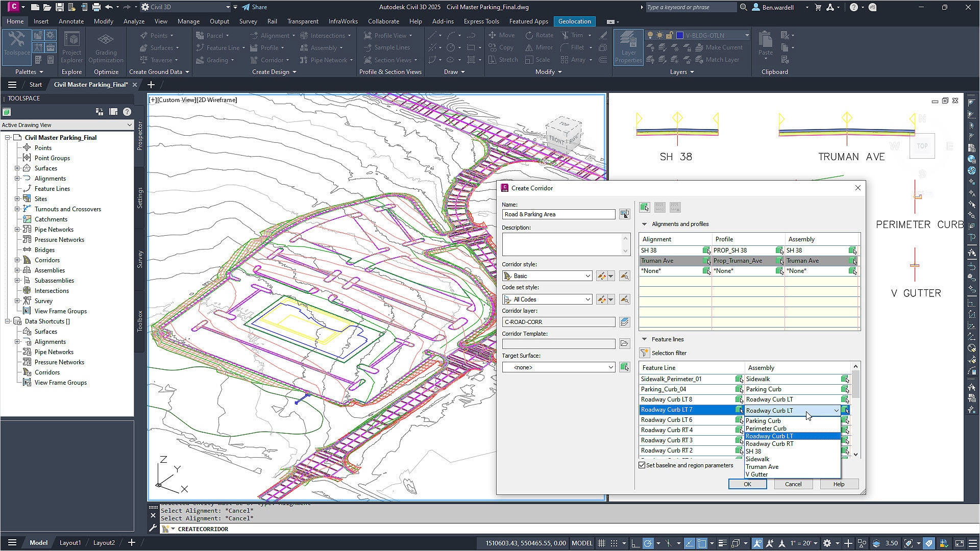Toggle grid display in the status bar
The width and height of the screenshot is (980, 551).
[602, 543]
